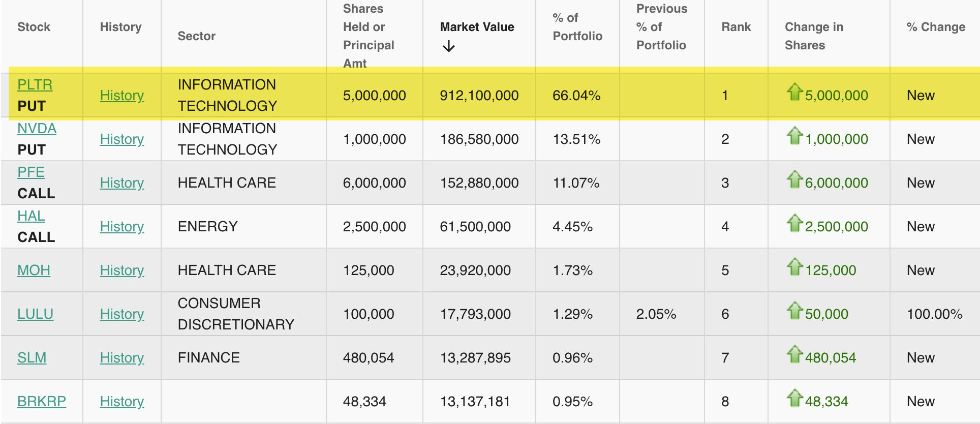
Task: Sort by the Sector column header
Action: pos(196,36)
